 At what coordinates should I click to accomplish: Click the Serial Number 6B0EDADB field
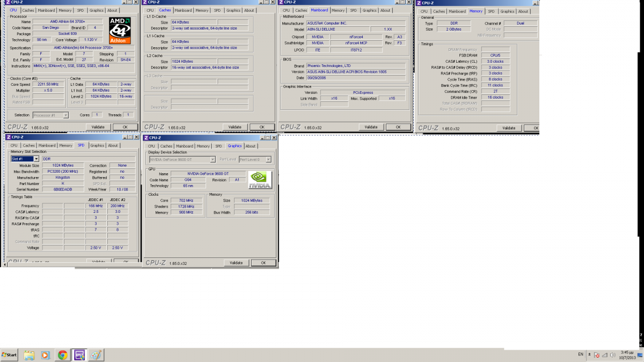[x=64, y=189]
